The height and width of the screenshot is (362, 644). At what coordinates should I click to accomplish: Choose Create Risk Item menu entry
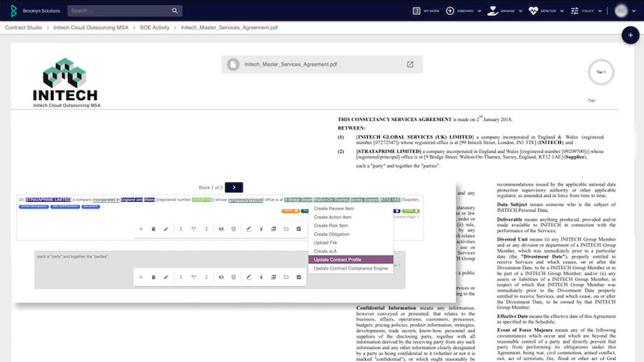pyautogui.click(x=351, y=226)
